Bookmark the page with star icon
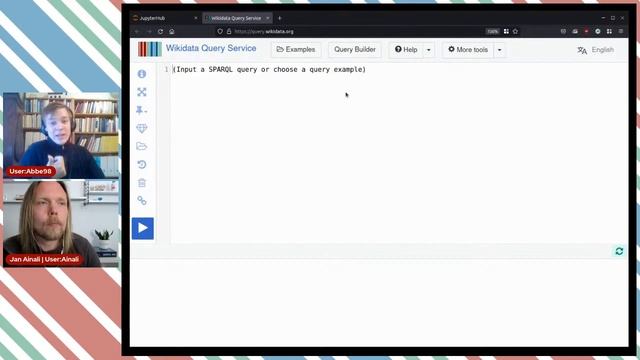The height and width of the screenshot is (360, 640). point(516,31)
